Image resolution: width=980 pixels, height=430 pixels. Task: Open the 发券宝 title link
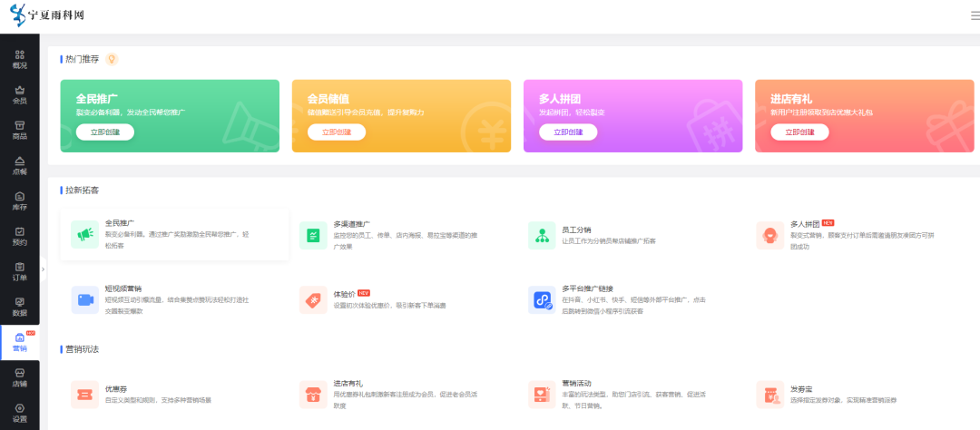coord(801,388)
